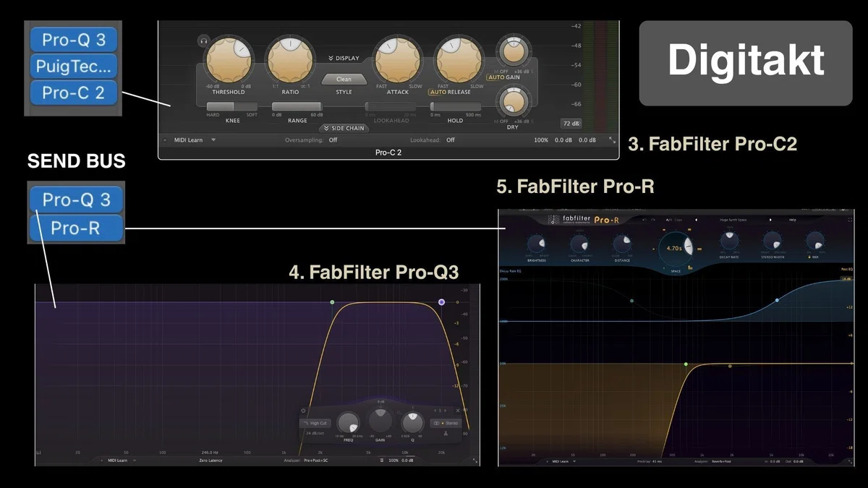Open the Pro-C 2 insert plugin slot
Screen dimensions: 868x488
(74, 93)
